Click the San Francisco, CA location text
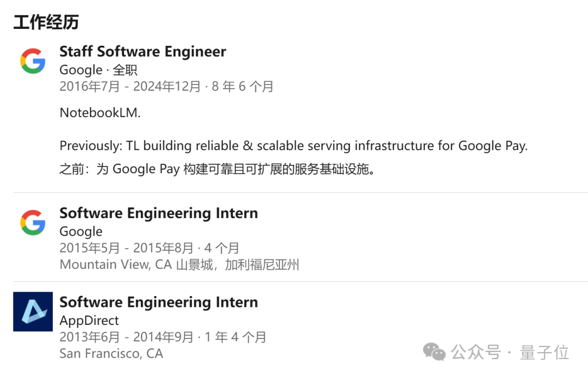The height and width of the screenshot is (376, 588). pyautogui.click(x=112, y=354)
